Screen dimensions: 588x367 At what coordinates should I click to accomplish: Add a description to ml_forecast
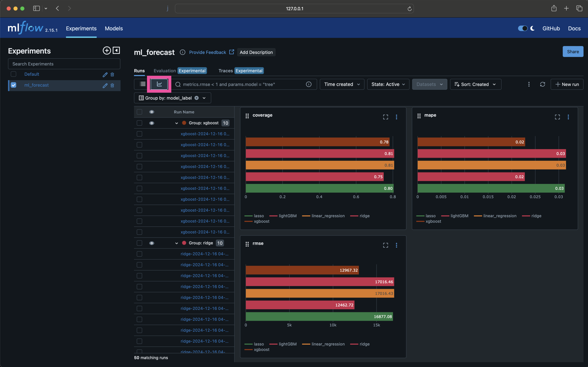256,52
